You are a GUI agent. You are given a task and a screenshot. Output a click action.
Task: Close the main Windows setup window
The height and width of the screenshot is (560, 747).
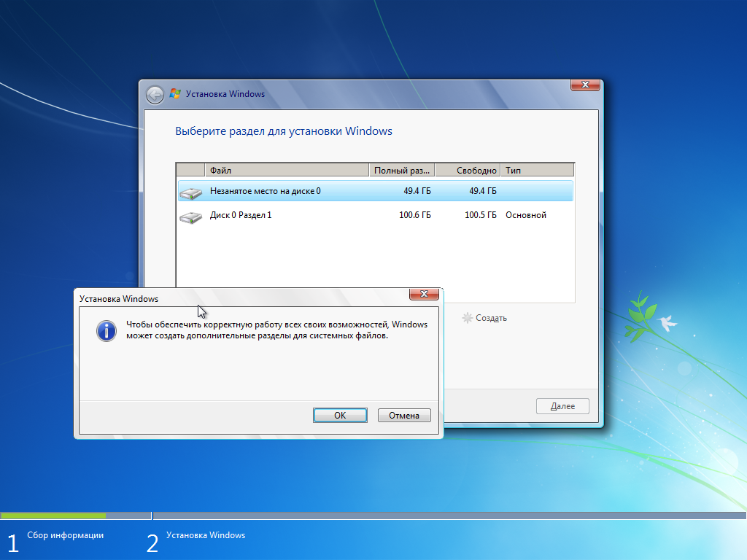click(x=585, y=85)
